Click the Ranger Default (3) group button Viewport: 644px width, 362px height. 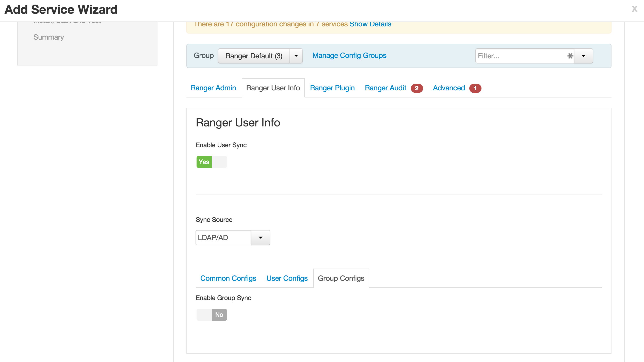[x=254, y=56]
